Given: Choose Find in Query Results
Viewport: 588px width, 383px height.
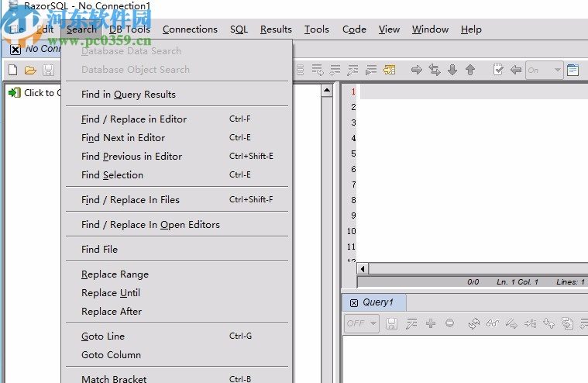Looking at the screenshot, I should pyautogui.click(x=177, y=94).
